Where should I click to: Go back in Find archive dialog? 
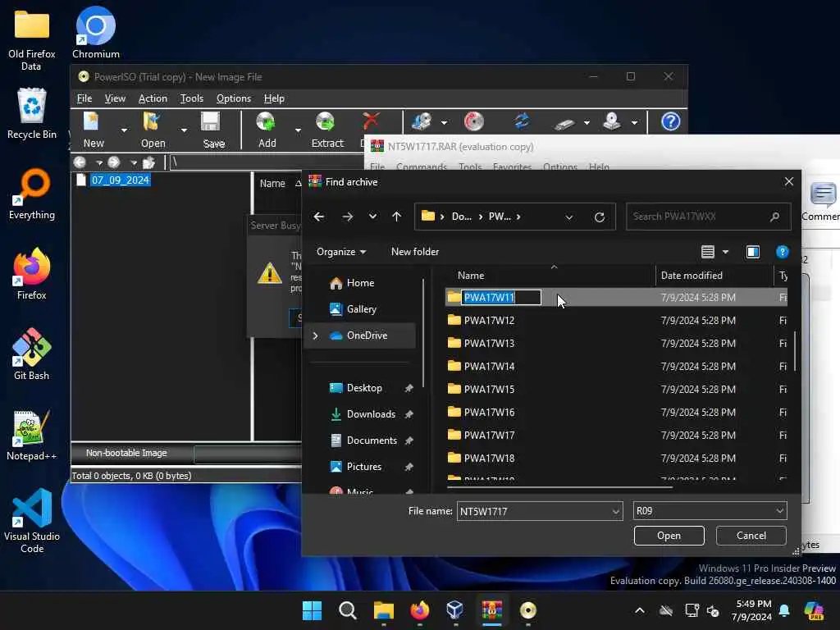coord(319,217)
